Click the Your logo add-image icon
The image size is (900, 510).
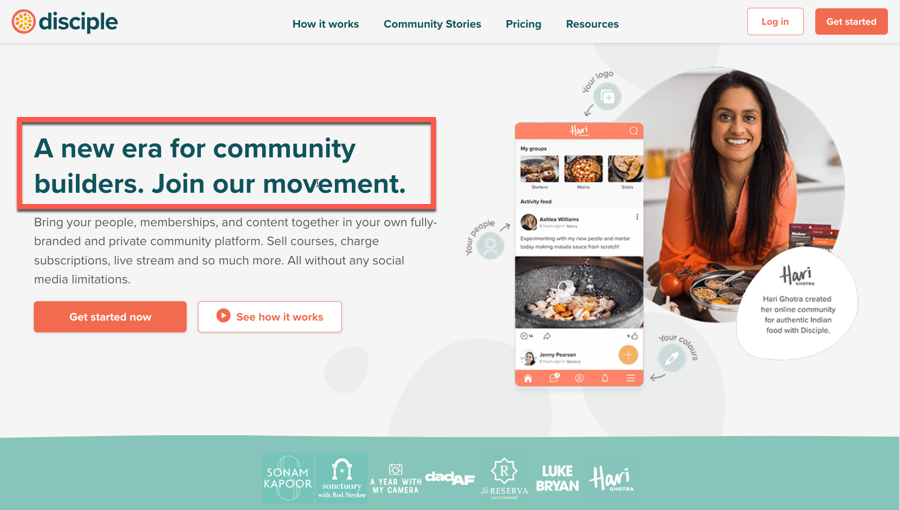[608, 97]
